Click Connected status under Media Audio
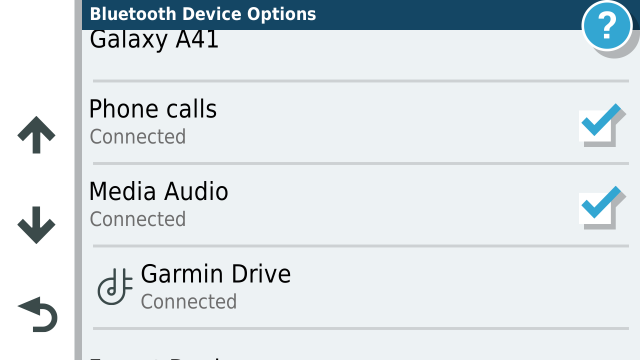Screen dimensions: 640x360 pos(138,219)
